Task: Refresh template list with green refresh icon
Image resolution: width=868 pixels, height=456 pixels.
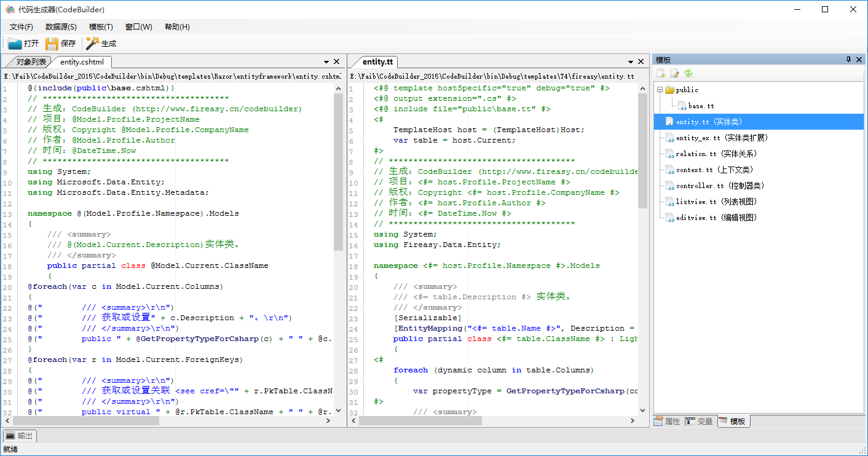Action: click(688, 73)
